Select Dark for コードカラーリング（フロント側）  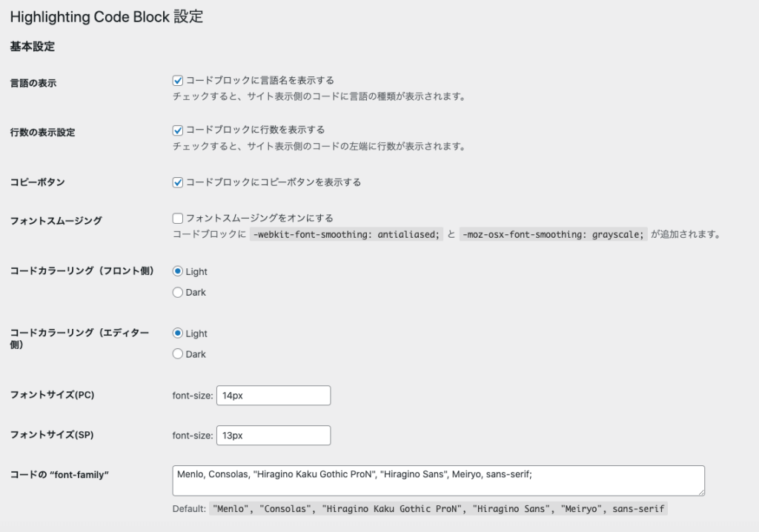click(178, 292)
